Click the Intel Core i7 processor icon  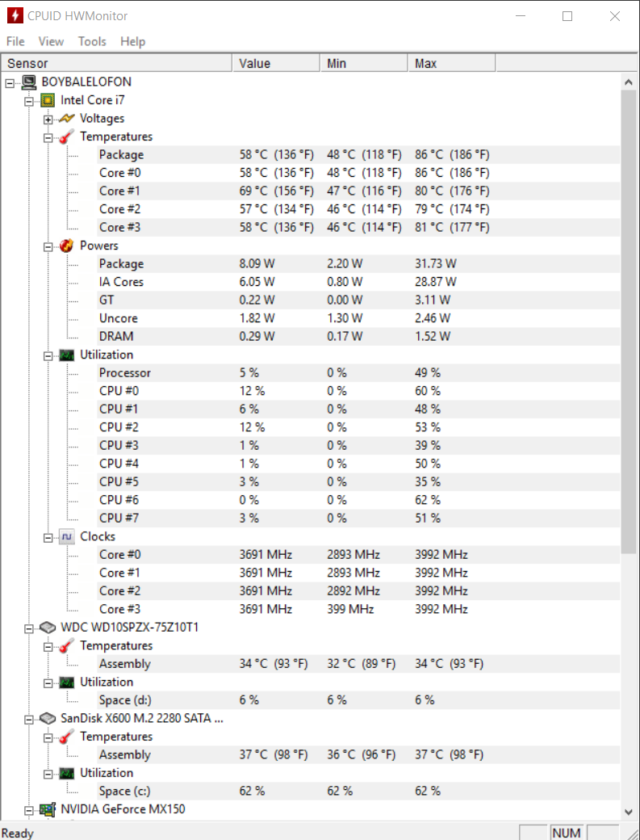(x=48, y=100)
